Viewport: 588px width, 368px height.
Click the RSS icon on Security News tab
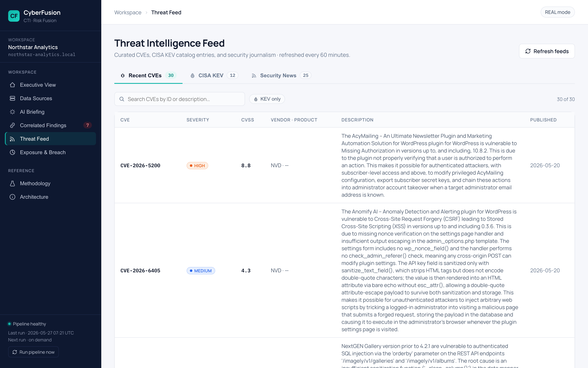(x=254, y=76)
